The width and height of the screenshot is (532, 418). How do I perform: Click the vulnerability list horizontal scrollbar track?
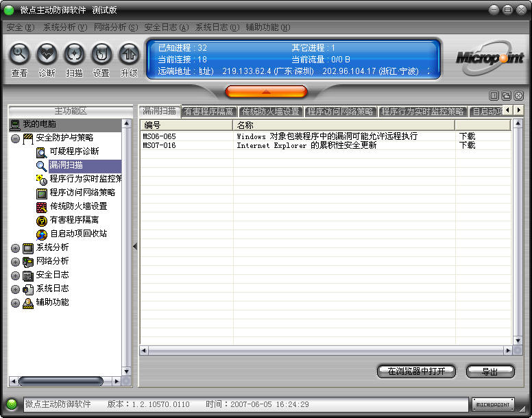point(326,350)
